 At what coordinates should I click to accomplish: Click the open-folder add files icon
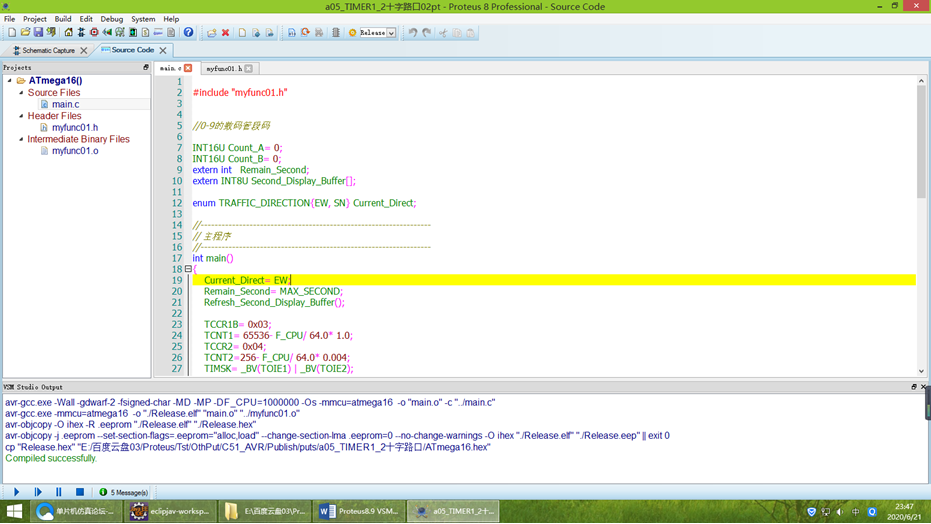click(211, 33)
